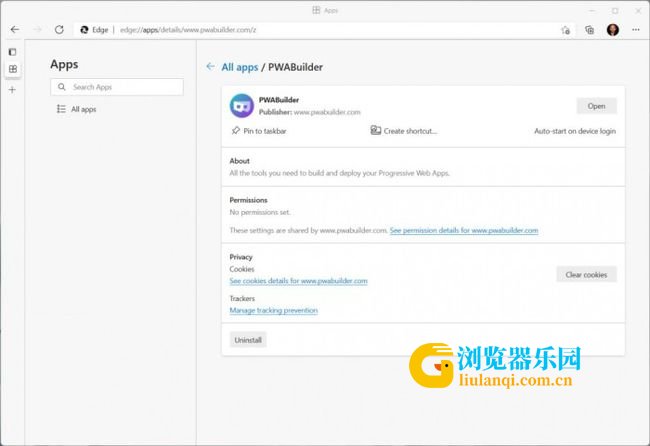Image resolution: width=650 pixels, height=446 pixels.
Task: Open See permission details for www.pwabuilder.com
Action: pos(464,230)
